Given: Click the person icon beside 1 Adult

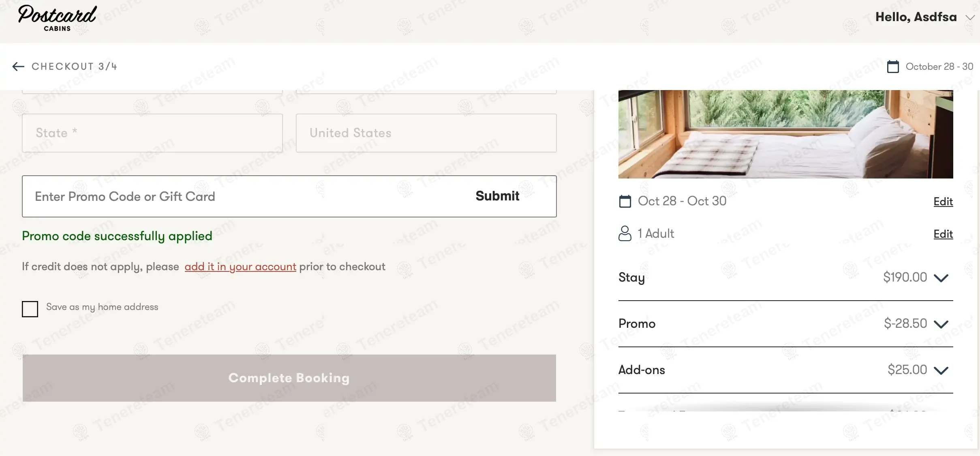Looking at the screenshot, I should pyautogui.click(x=625, y=234).
